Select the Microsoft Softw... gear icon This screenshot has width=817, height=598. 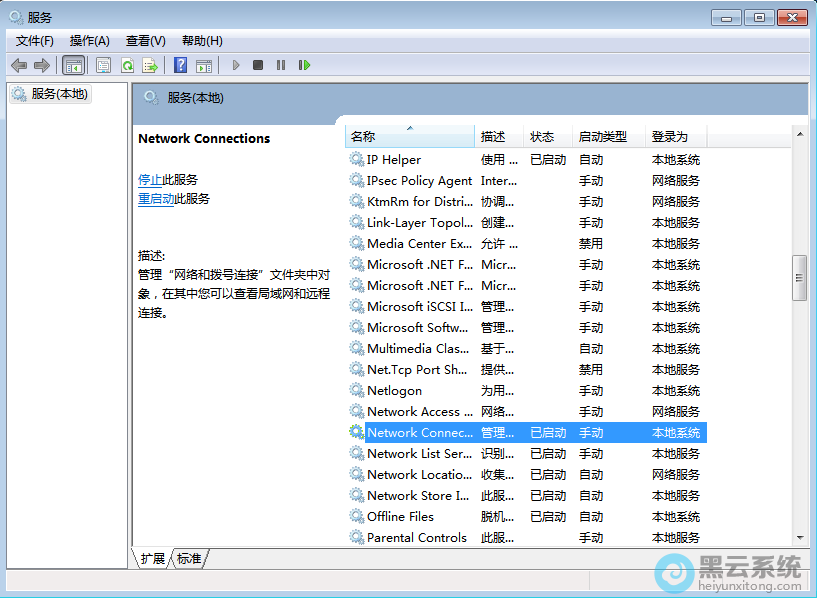pos(356,327)
